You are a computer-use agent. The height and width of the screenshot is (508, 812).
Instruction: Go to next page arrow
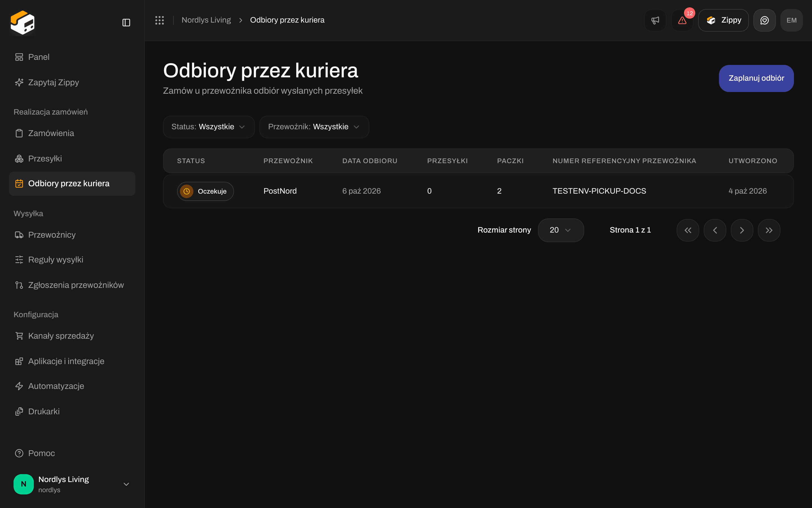click(x=742, y=230)
